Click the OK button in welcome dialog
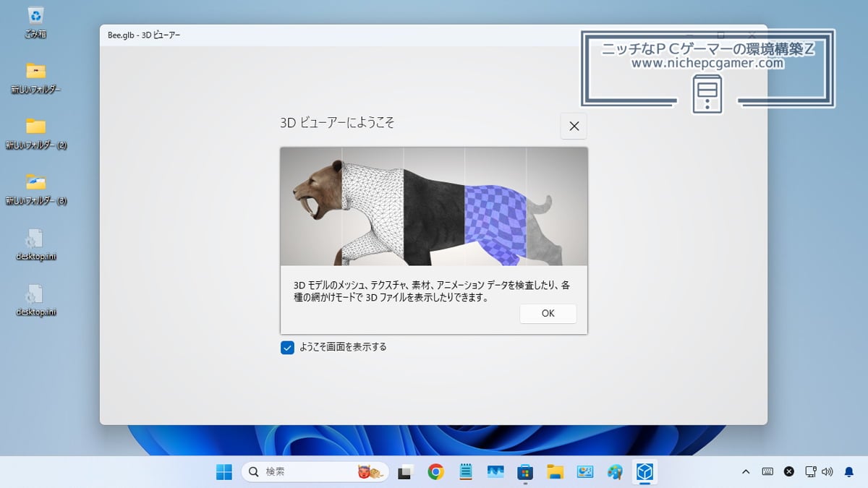The height and width of the screenshot is (488, 868). pyautogui.click(x=548, y=313)
